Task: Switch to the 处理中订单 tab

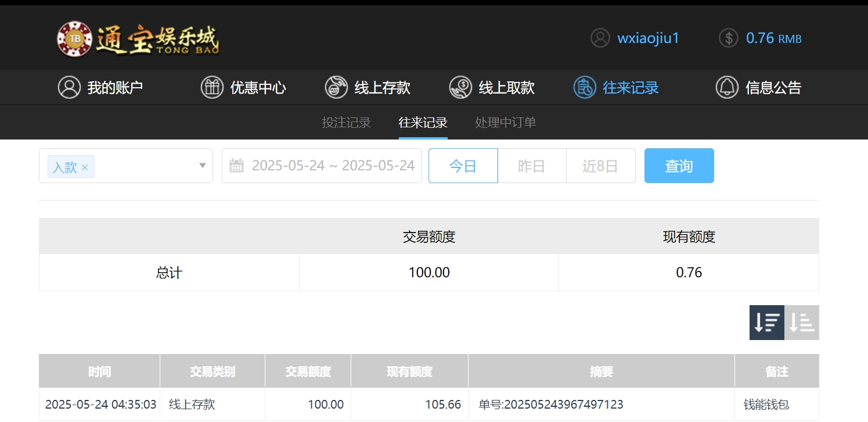Action: [505, 123]
